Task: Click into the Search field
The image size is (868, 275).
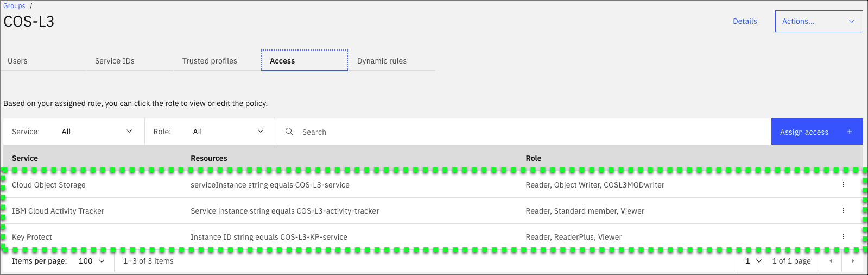Action: [x=523, y=132]
